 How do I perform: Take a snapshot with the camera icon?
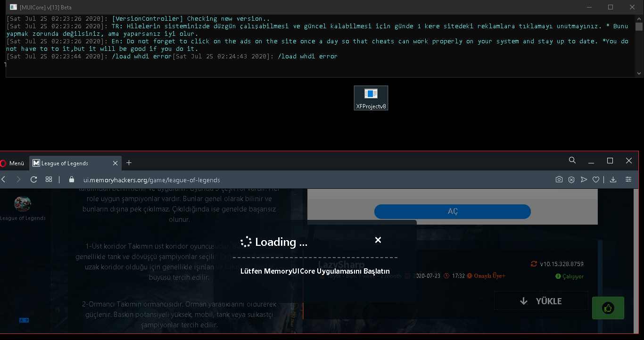coord(559,179)
